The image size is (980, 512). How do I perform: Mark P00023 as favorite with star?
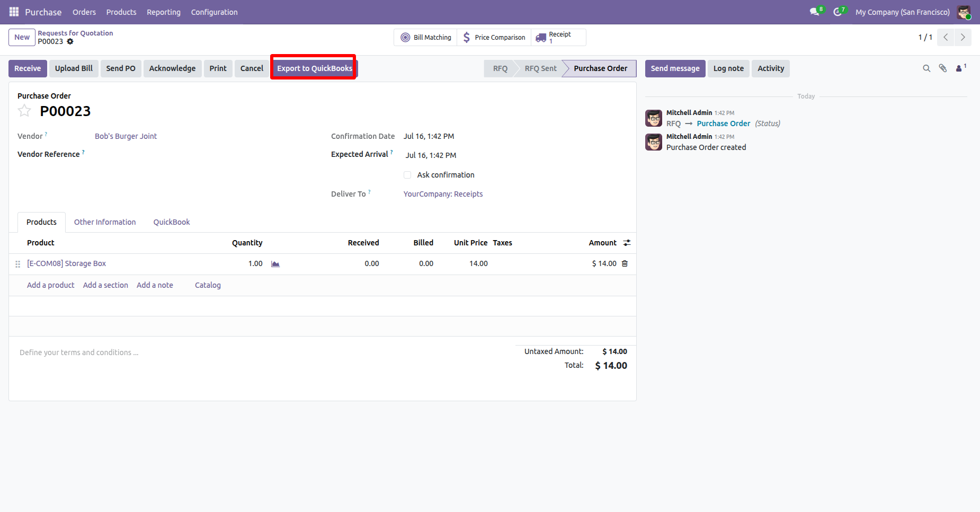pos(24,111)
